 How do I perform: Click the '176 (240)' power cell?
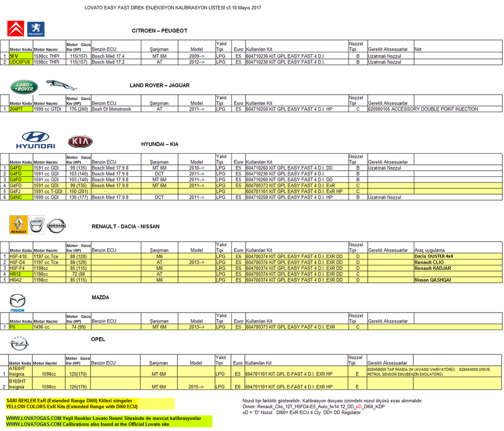79,109
